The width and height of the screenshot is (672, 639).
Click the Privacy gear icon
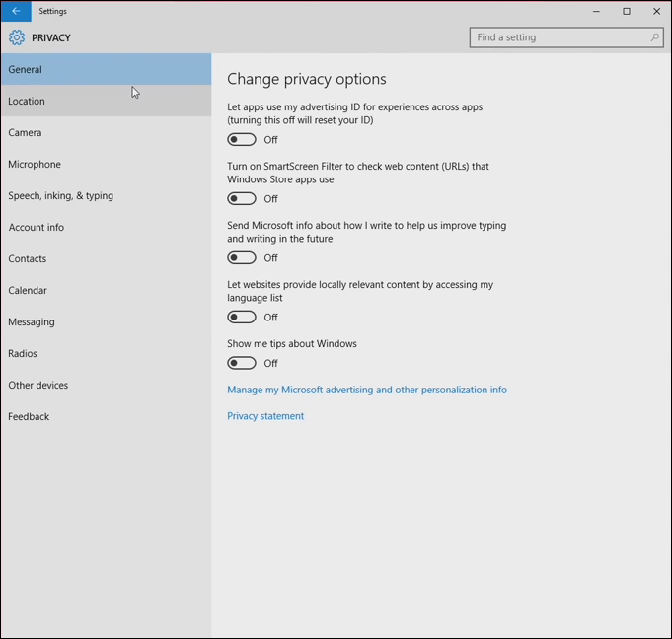pos(17,37)
